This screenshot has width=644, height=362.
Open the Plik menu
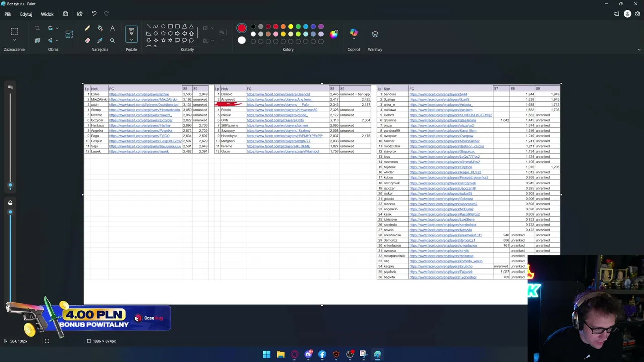click(8, 14)
